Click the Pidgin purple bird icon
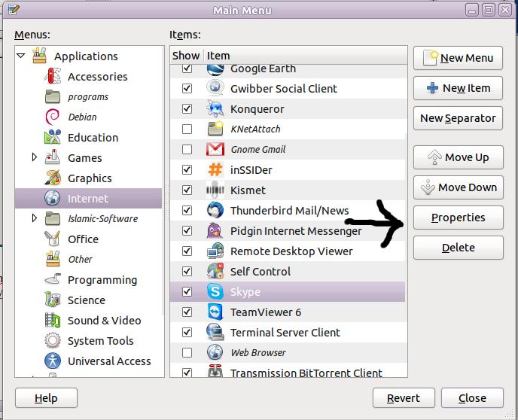Image resolution: width=518 pixels, height=420 pixels. (215, 230)
